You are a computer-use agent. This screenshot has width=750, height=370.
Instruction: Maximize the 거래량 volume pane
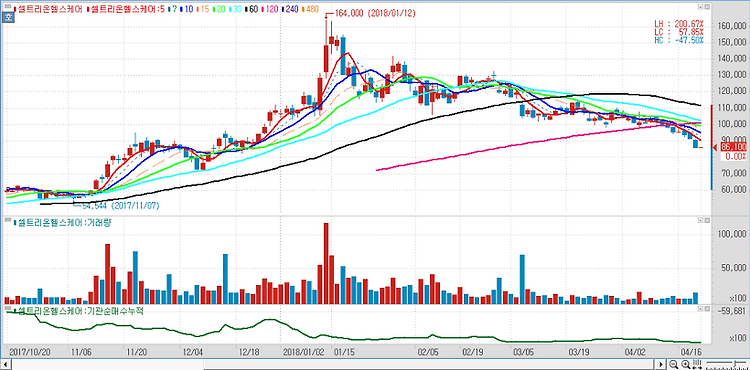tap(700, 221)
